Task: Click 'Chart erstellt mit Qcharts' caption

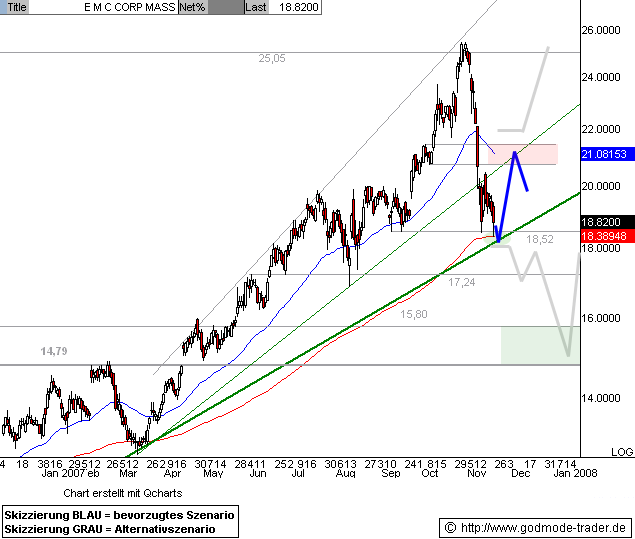Action: pos(123,493)
